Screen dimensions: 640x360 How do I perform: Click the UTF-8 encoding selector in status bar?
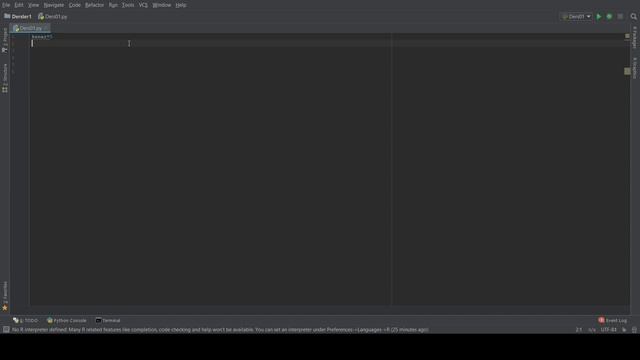coord(609,330)
